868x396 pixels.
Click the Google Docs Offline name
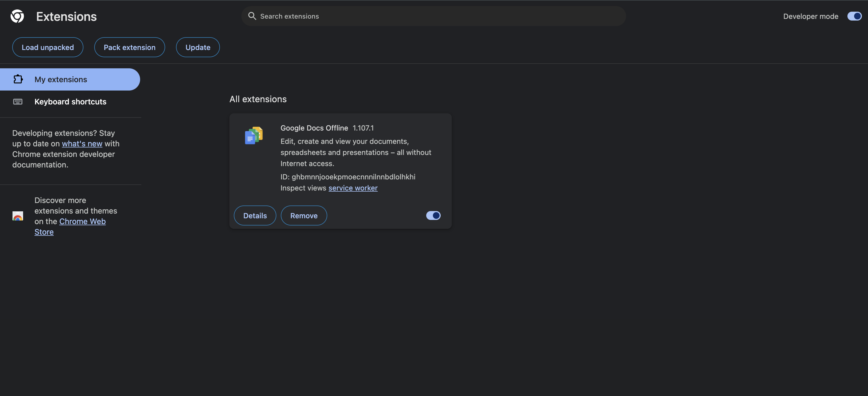(314, 128)
